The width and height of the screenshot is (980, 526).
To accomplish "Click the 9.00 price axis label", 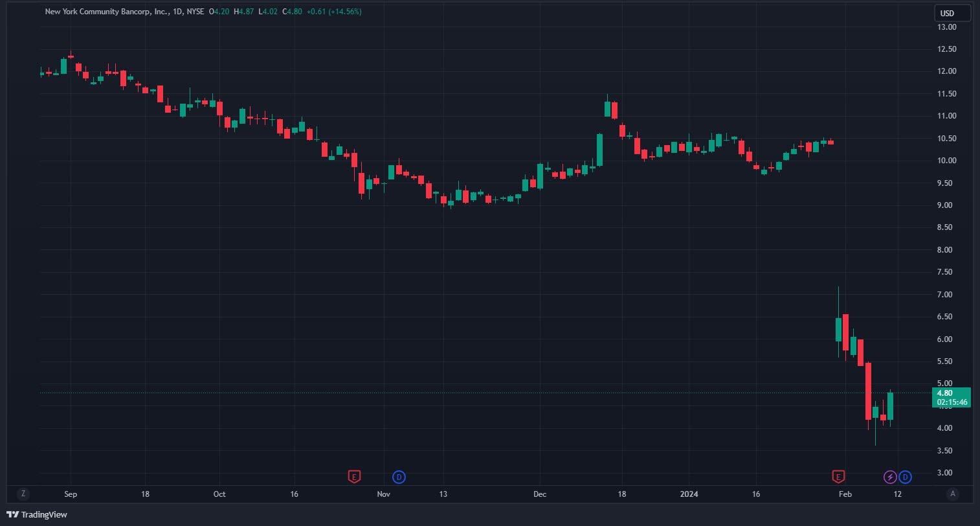I will point(946,205).
